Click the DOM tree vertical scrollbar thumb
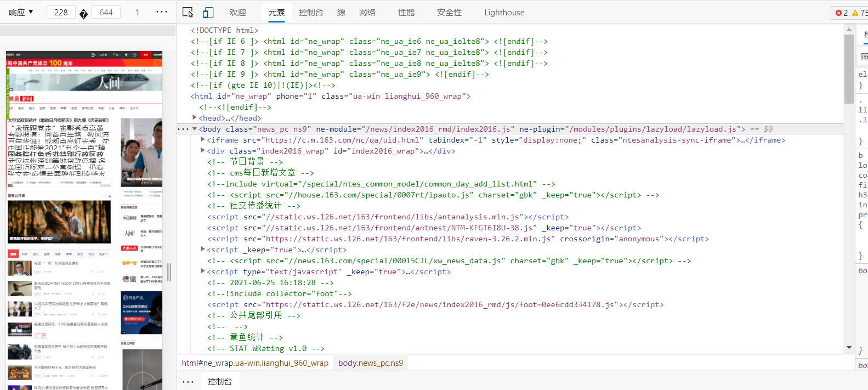The image size is (868, 390). [849, 69]
